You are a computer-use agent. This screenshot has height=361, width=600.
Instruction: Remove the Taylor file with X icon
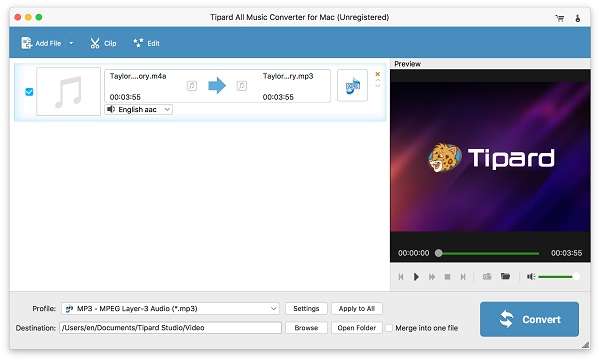378,74
